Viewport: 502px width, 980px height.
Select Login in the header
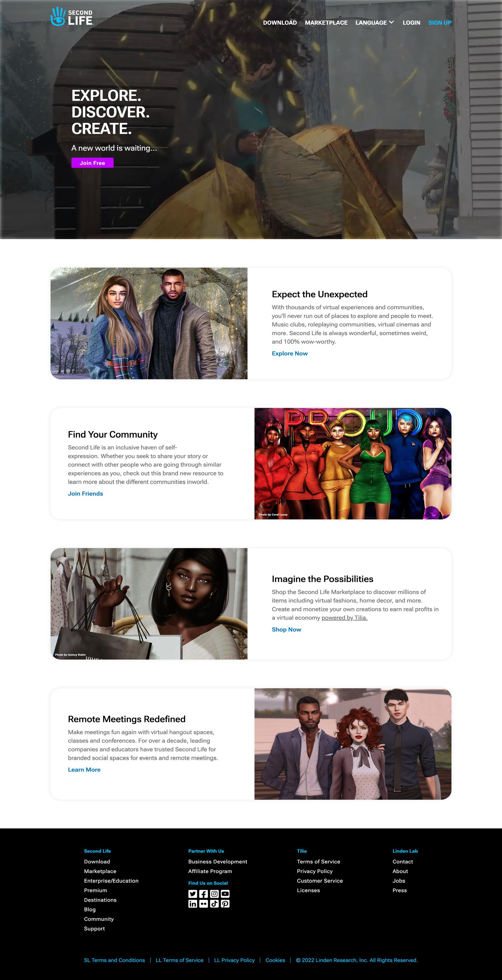pyautogui.click(x=412, y=23)
